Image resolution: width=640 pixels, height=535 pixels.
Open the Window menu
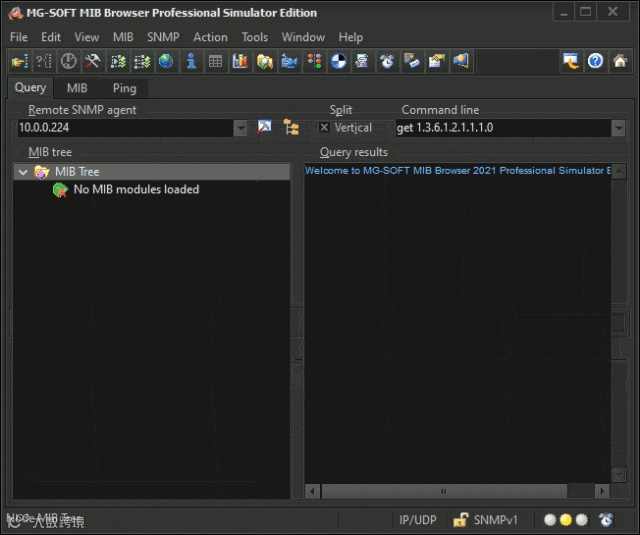point(303,37)
